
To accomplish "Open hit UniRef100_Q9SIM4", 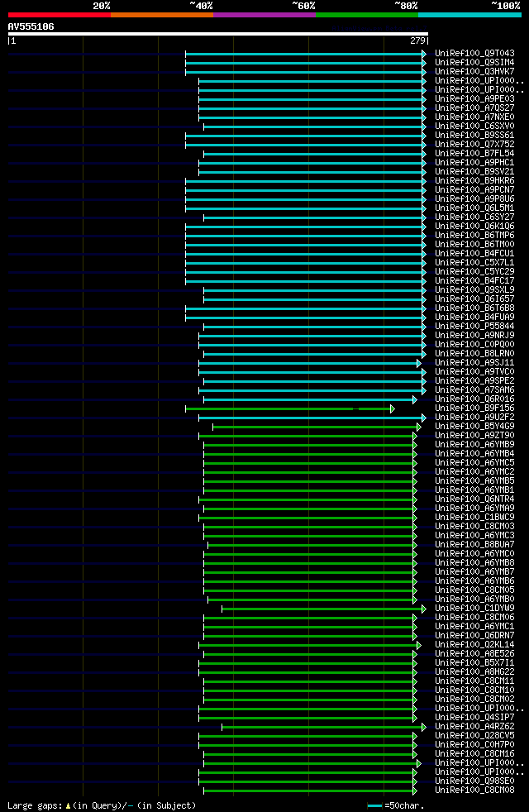I will point(474,63).
